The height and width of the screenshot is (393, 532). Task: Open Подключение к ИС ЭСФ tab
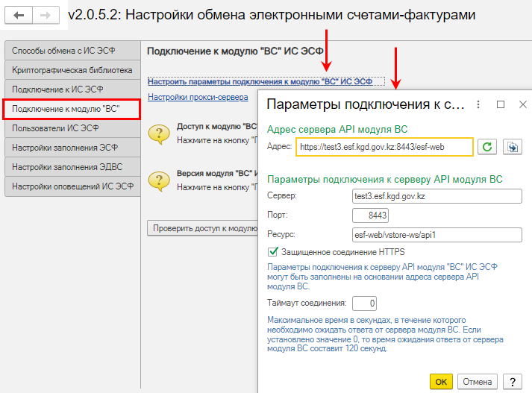[x=72, y=89]
